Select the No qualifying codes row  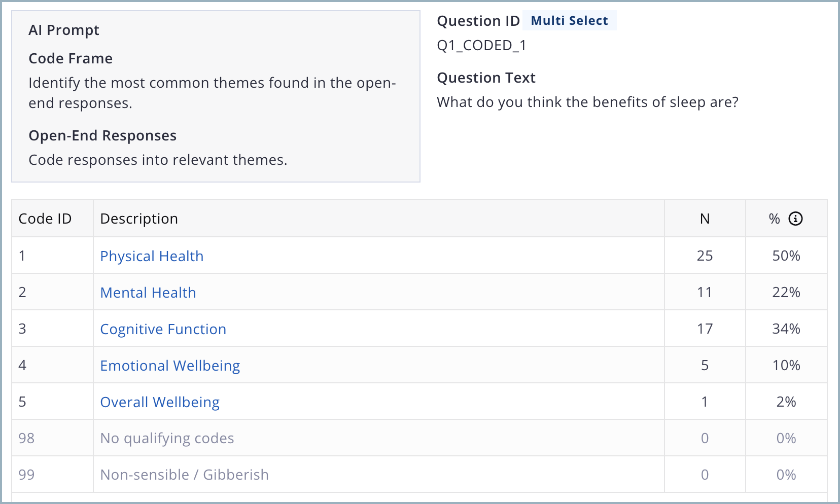point(419,438)
